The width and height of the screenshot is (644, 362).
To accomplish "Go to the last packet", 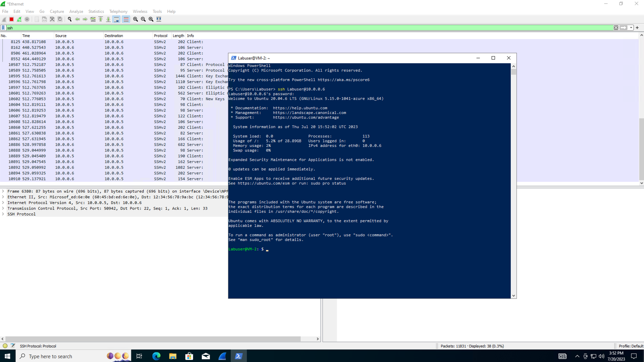I will (x=108, y=19).
